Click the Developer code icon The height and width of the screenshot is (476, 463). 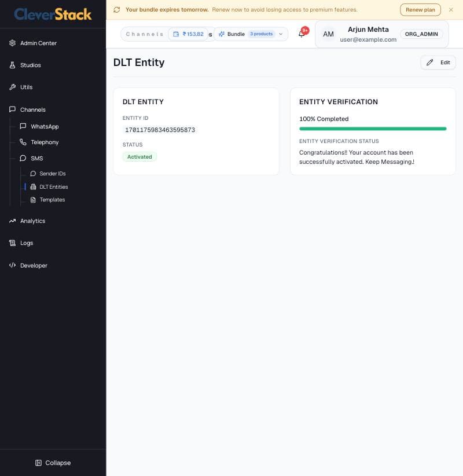[12, 265]
